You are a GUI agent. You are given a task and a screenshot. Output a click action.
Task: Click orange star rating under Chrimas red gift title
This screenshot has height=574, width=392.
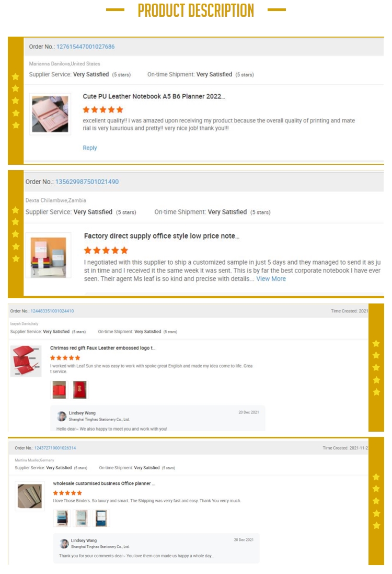65,358
